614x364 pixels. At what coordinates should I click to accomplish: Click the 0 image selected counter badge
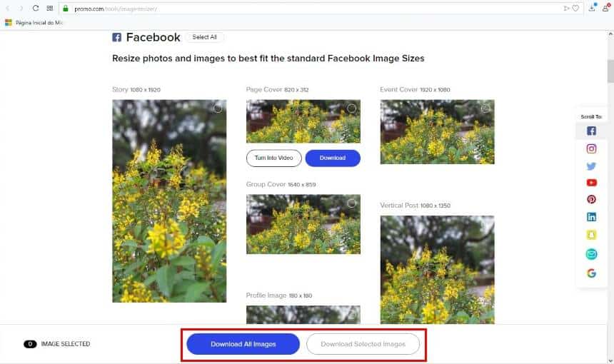pos(30,344)
